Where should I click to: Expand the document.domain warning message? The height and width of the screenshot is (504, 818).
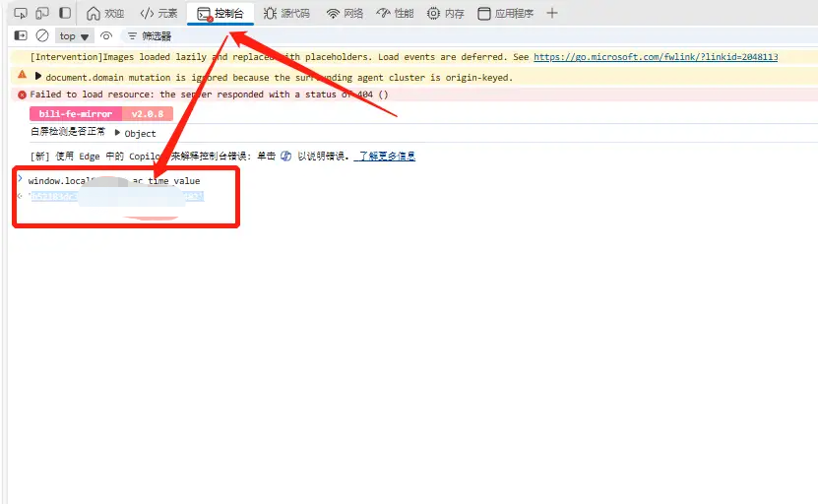click(x=38, y=77)
